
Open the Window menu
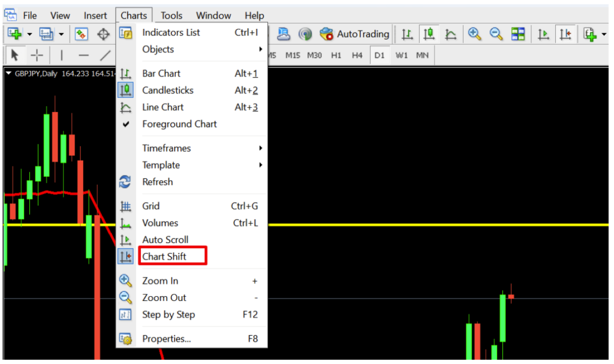213,15
